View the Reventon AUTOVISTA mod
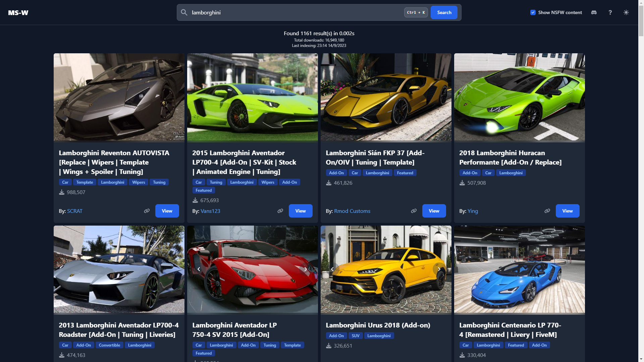The image size is (644, 362). [167, 211]
